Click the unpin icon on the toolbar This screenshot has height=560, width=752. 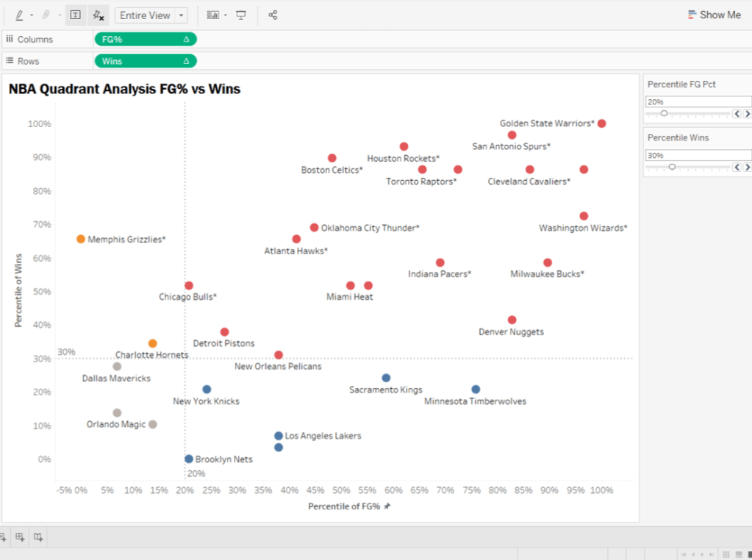[99, 15]
